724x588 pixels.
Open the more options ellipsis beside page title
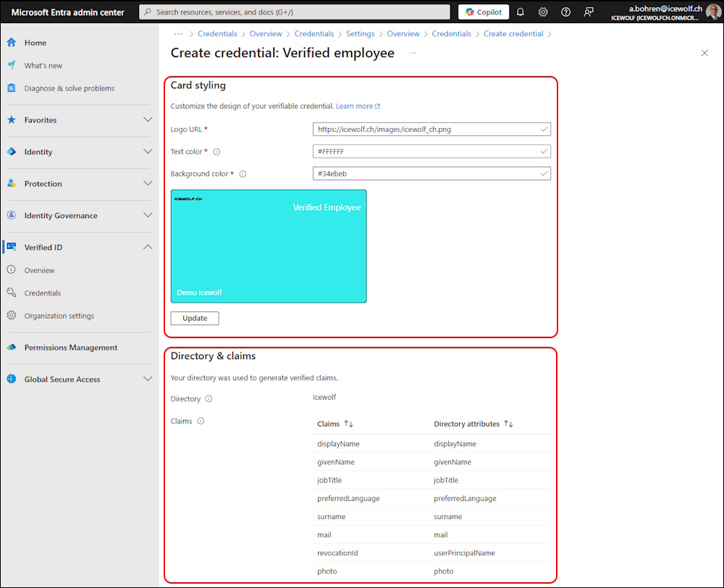pyautogui.click(x=413, y=53)
